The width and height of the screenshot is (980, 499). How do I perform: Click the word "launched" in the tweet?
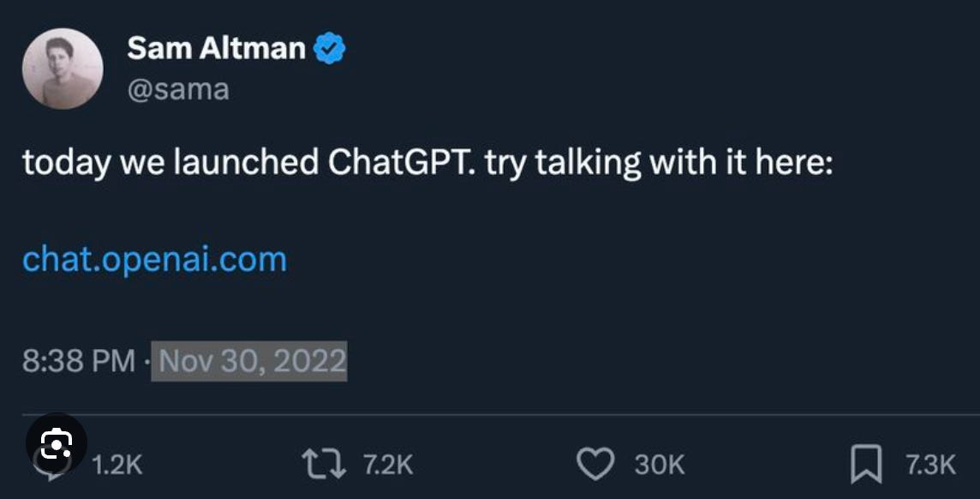coord(246,163)
